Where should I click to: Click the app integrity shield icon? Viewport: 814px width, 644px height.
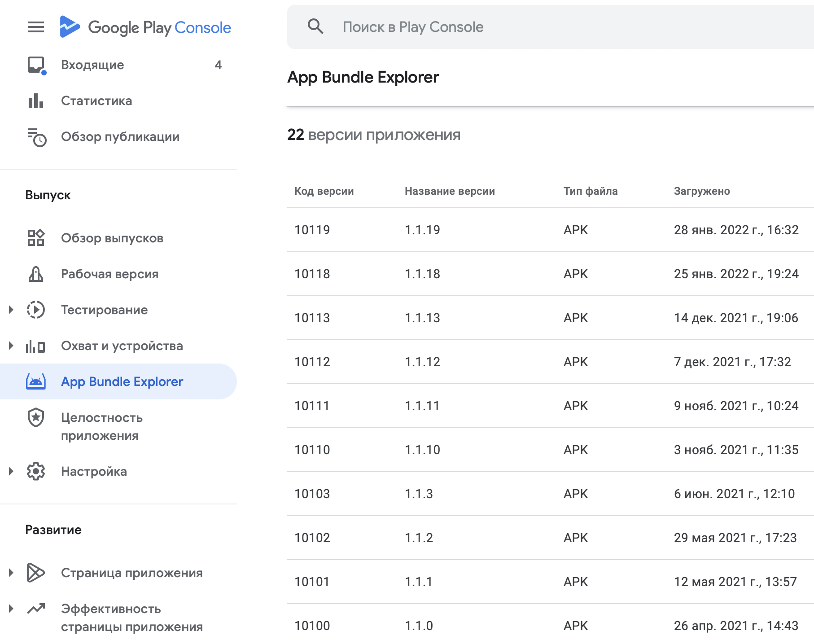click(36, 417)
